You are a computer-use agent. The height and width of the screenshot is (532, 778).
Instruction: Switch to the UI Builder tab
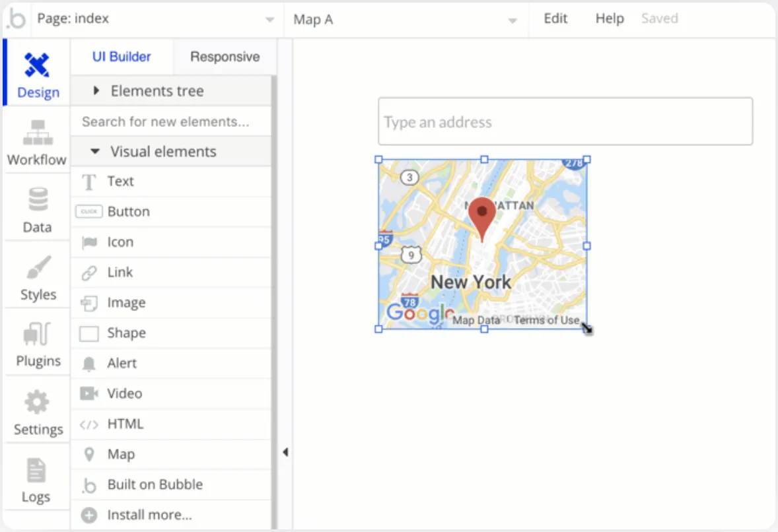(122, 57)
